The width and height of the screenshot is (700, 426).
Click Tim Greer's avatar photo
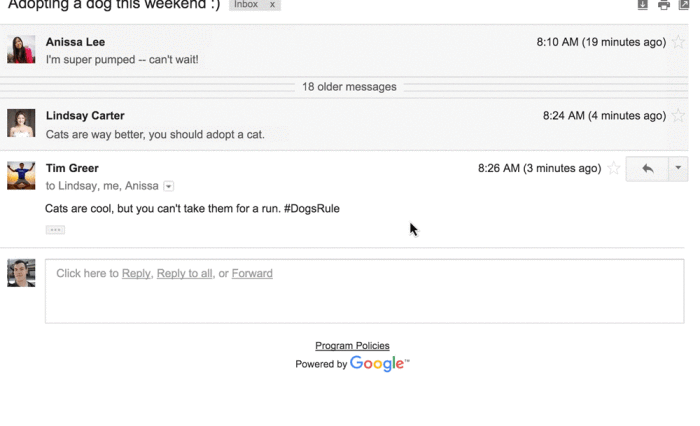[21, 175]
